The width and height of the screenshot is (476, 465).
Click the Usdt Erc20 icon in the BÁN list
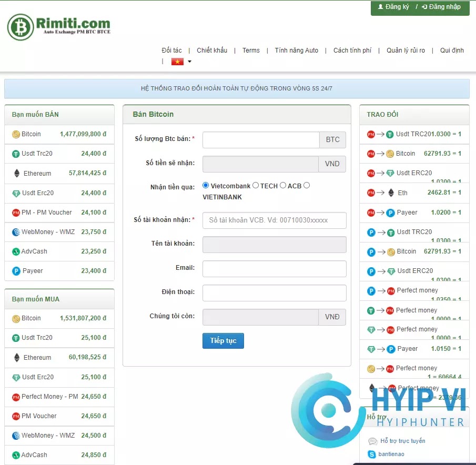[x=16, y=193]
